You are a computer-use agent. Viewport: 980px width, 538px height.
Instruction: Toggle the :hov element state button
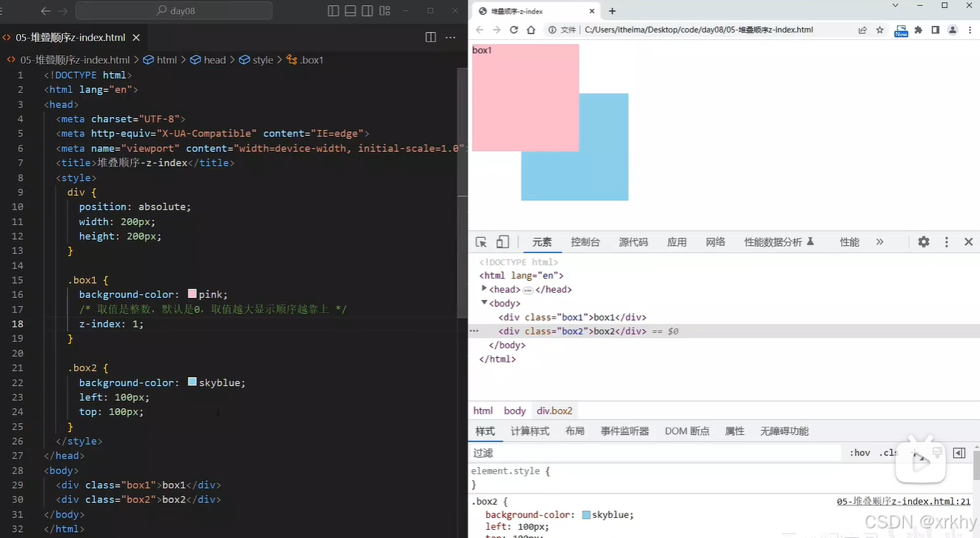tap(860, 453)
